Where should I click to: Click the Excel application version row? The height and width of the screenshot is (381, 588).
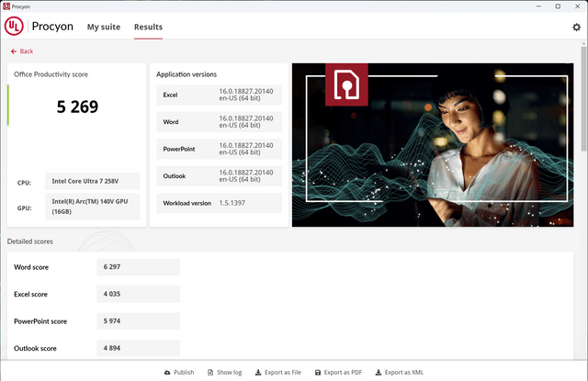pos(219,95)
